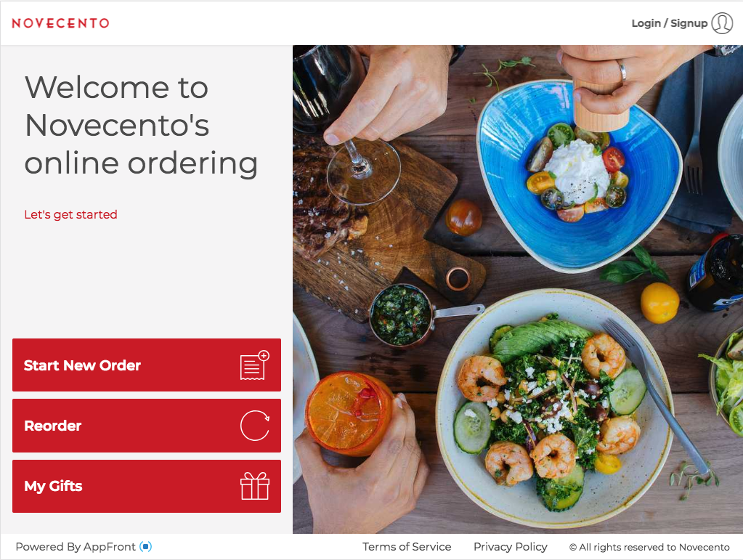Open the Terms of Service link

[x=407, y=547]
